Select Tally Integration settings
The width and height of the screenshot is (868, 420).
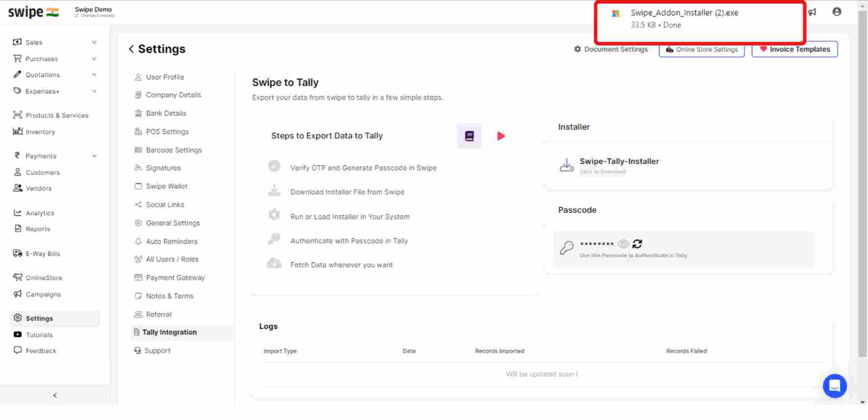pos(181,332)
